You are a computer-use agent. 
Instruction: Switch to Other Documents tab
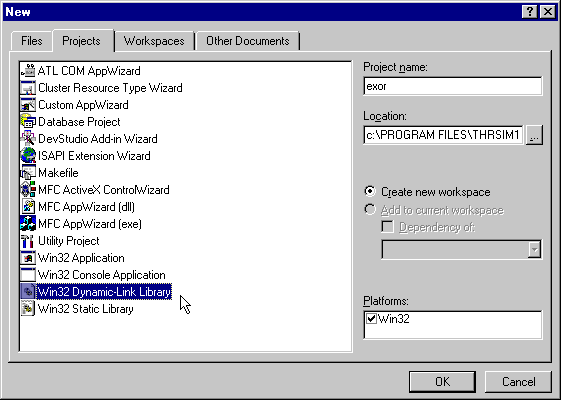click(248, 41)
